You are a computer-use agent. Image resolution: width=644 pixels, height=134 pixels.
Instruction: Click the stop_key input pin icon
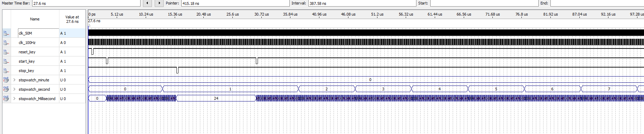coord(6,71)
